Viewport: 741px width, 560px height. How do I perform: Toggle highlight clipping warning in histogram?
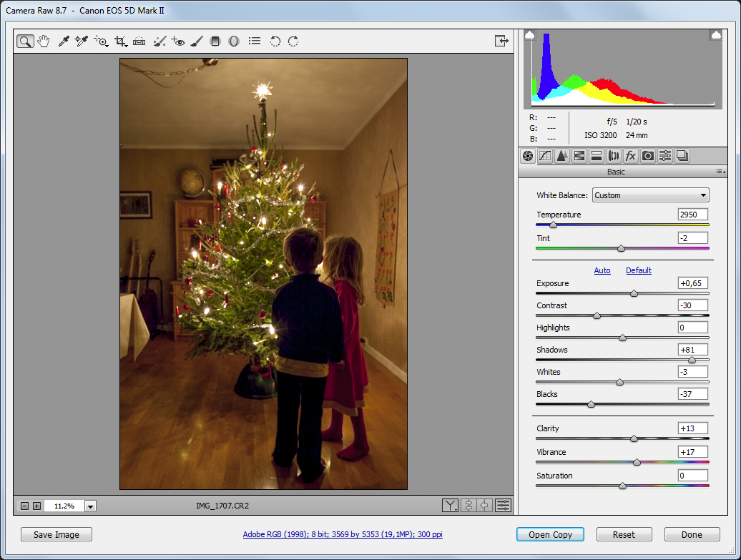716,35
